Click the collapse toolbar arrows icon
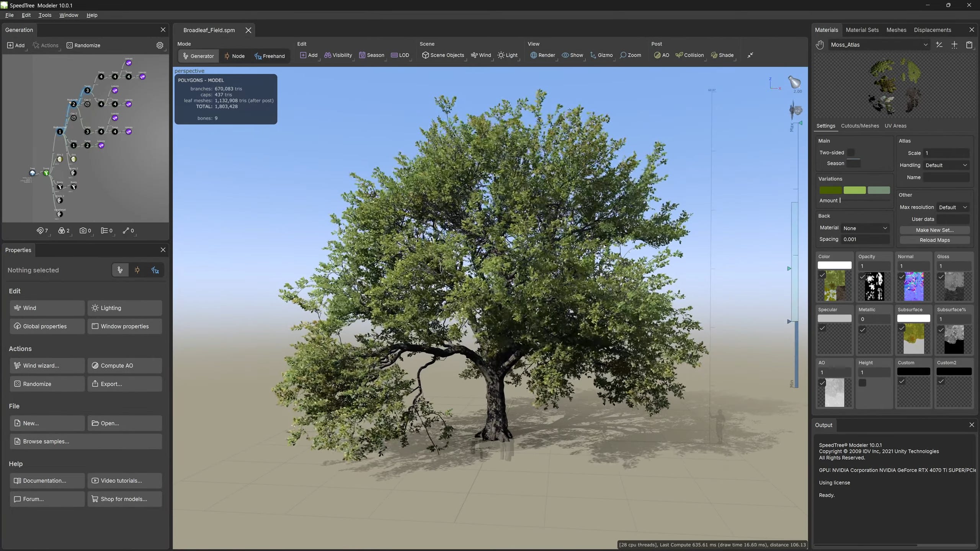 click(x=750, y=55)
